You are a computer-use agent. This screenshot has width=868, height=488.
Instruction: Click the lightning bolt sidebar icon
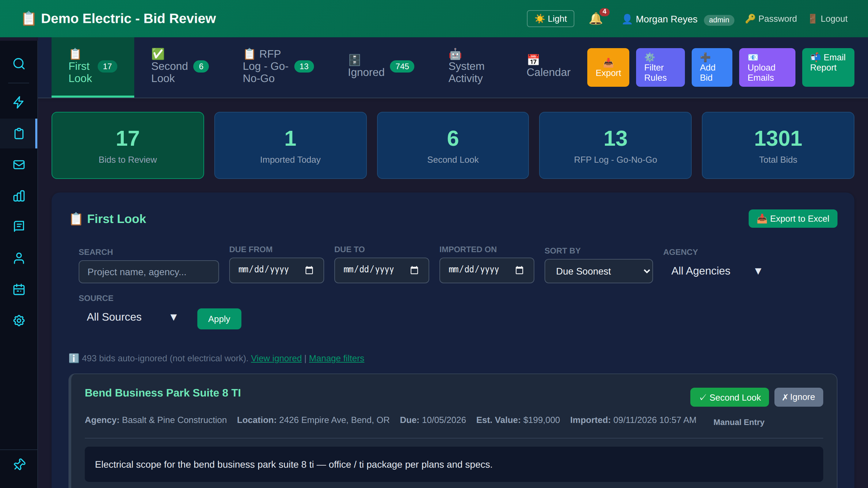[x=19, y=102]
